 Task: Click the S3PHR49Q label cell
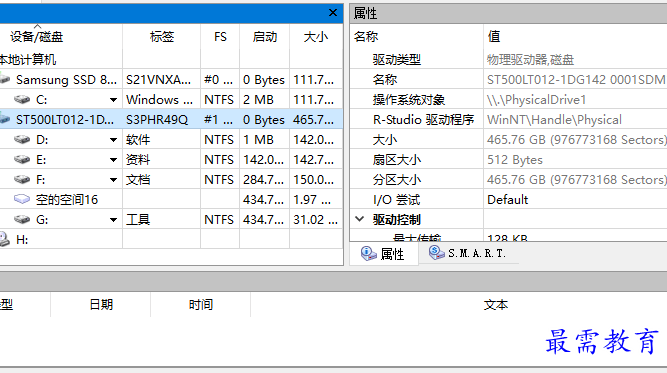coord(157,120)
